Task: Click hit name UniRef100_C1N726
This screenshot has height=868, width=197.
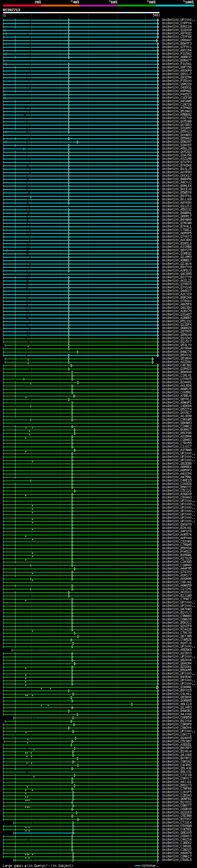Action: pos(177,104)
